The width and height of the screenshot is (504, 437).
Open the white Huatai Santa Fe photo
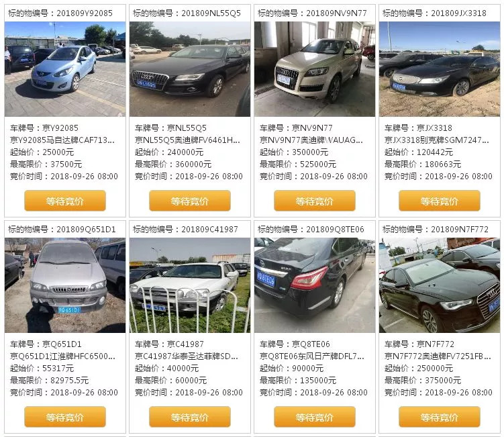click(190, 285)
